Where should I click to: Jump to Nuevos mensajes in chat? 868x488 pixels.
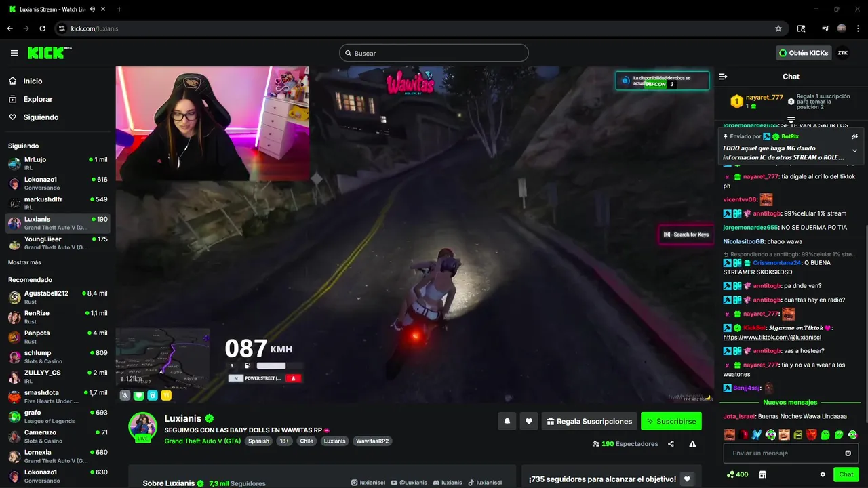coord(790,402)
